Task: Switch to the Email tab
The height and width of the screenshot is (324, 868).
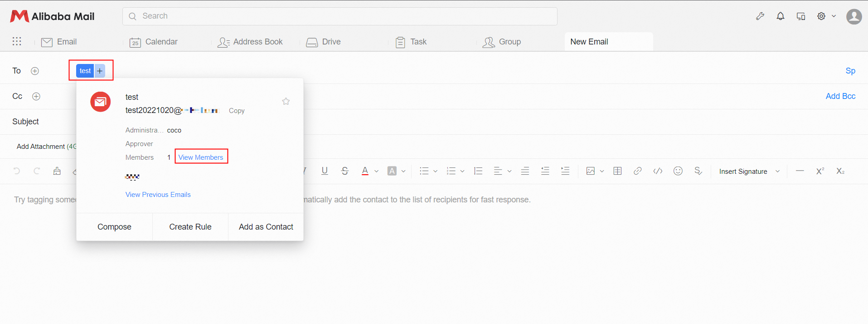Action: [x=59, y=42]
